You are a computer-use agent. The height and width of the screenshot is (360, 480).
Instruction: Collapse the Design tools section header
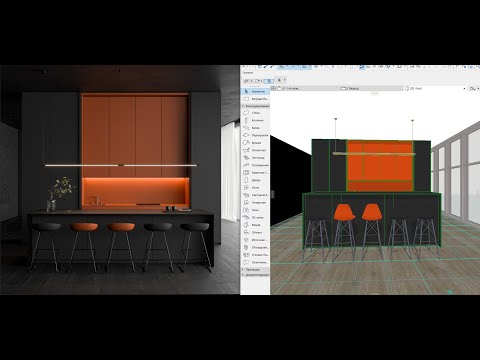click(255, 106)
